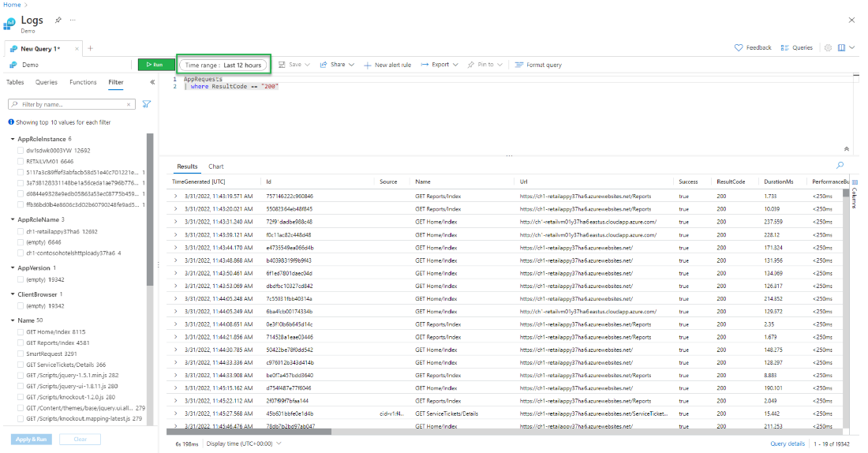
Task: Tick the SmartRequest filter checkbox
Action: click(x=21, y=354)
